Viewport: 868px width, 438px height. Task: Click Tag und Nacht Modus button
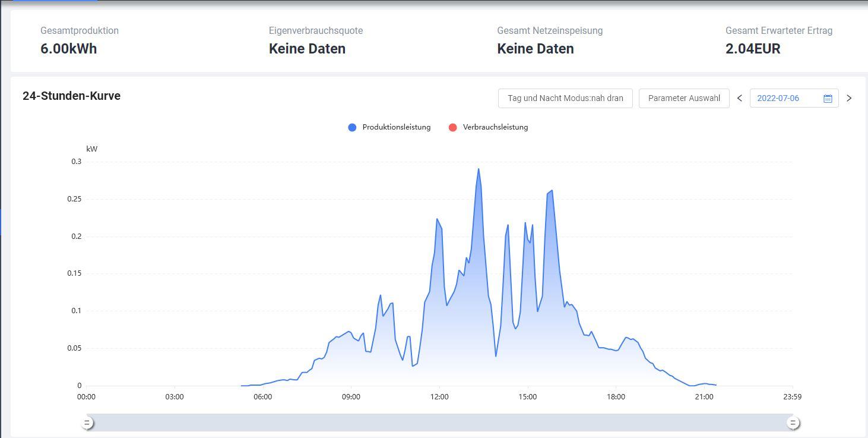[565, 98]
